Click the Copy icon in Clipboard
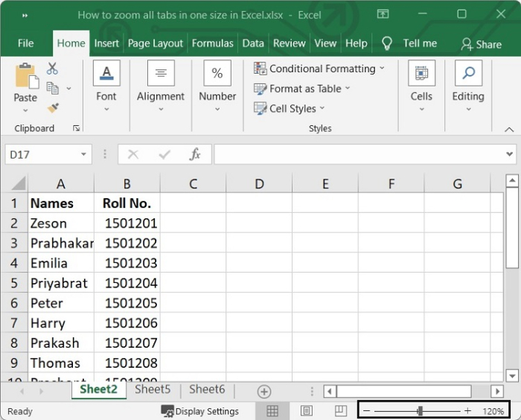 pyautogui.click(x=52, y=88)
